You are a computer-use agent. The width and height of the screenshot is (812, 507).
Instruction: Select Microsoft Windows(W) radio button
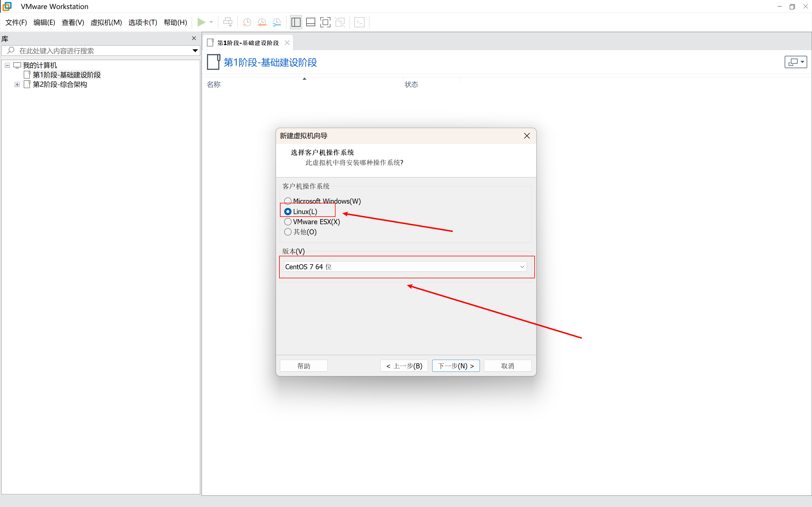[x=288, y=201]
